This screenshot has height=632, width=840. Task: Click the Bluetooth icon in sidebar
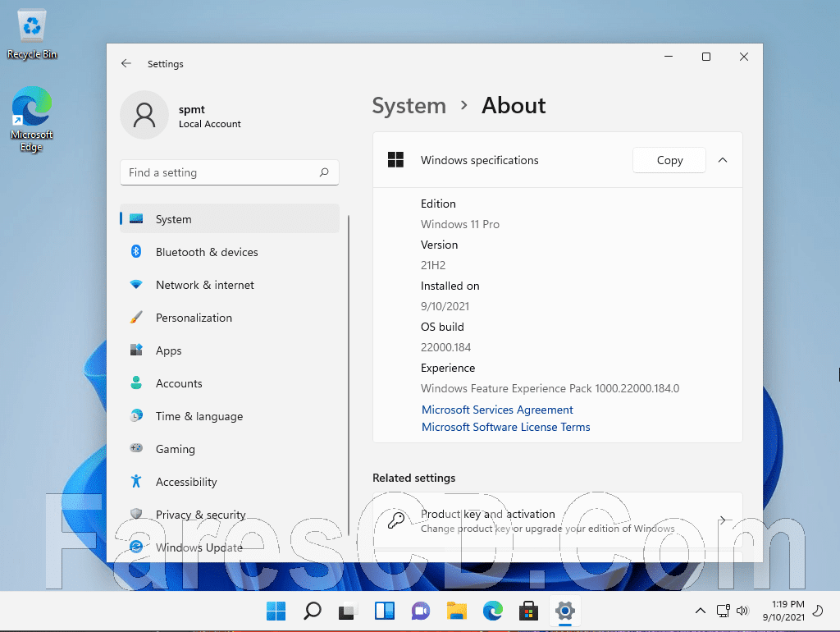point(136,251)
